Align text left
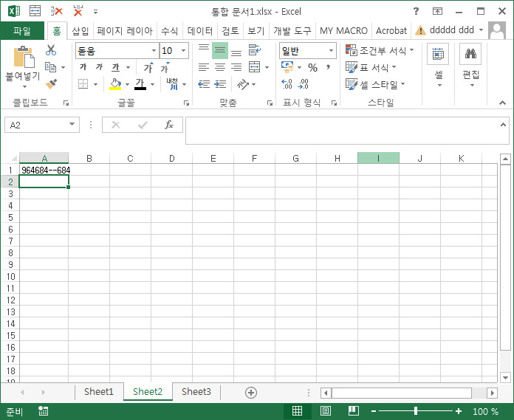The height and width of the screenshot is (420, 514). pyautogui.click(x=204, y=67)
